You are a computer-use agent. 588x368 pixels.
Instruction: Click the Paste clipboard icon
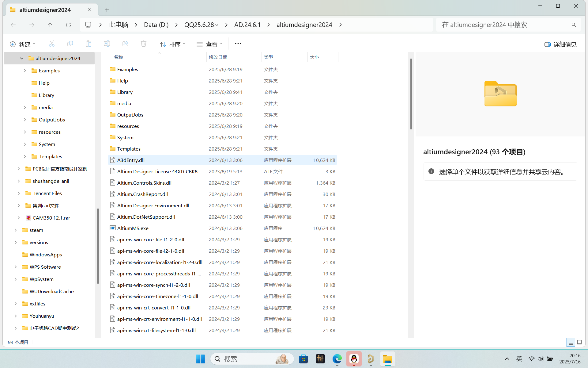(x=89, y=44)
